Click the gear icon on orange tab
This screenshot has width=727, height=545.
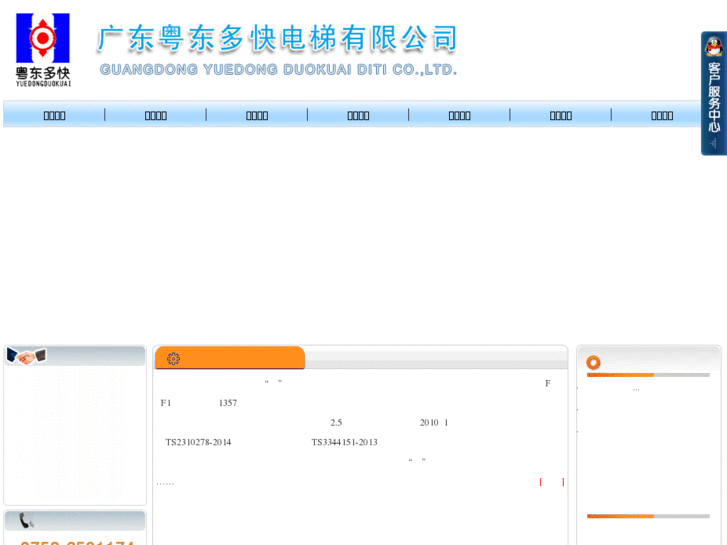coord(173,359)
